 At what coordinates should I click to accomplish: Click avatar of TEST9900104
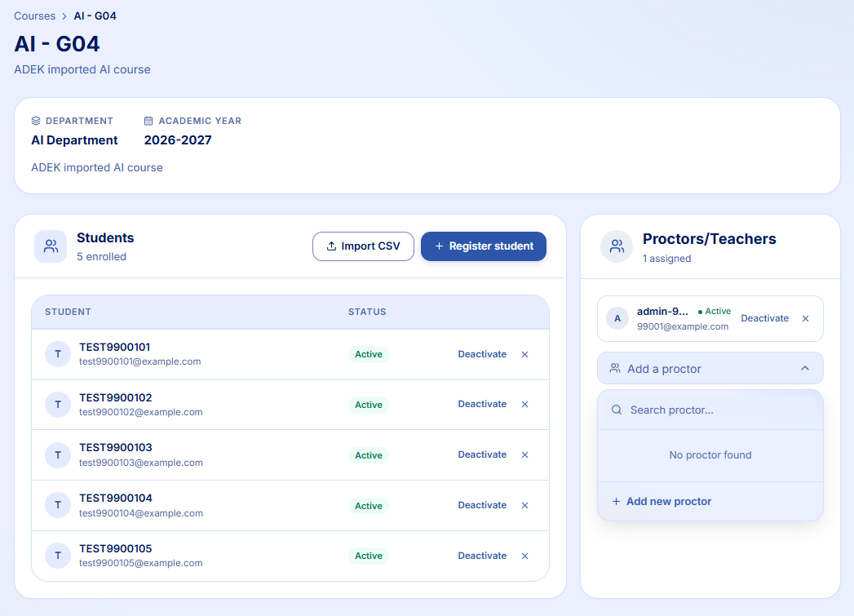tap(58, 505)
